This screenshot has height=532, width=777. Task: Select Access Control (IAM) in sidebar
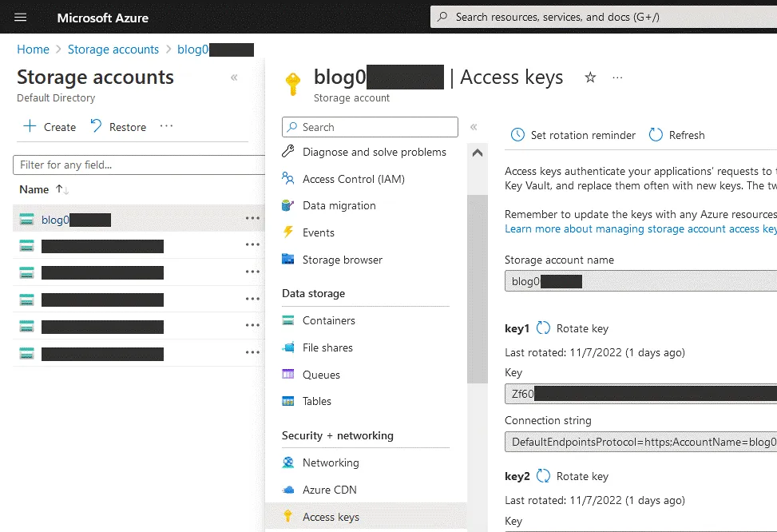(353, 179)
